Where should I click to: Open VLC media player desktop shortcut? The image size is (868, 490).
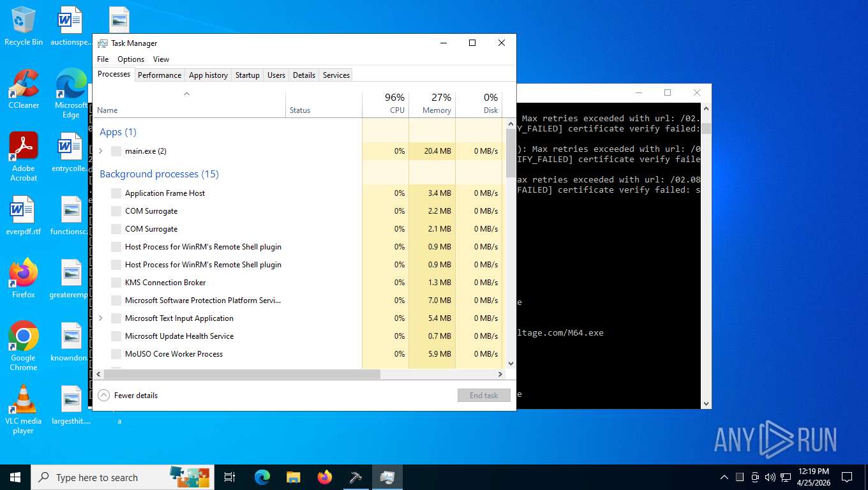click(x=24, y=410)
